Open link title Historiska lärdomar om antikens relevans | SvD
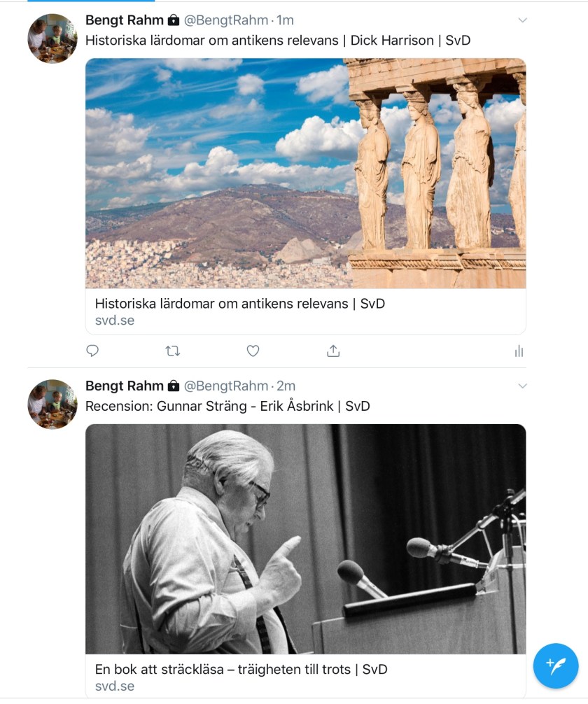The height and width of the screenshot is (704, 588). point(240,304)
